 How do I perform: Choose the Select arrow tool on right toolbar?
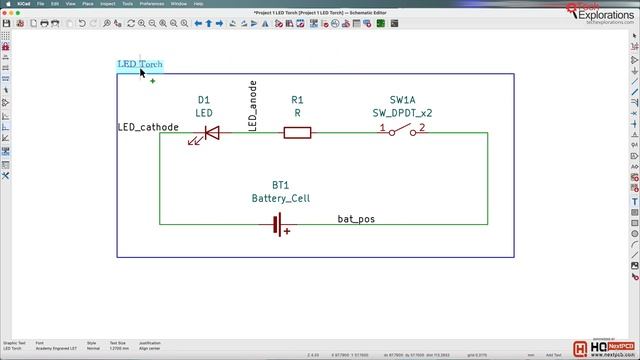[x=634, y=36]
